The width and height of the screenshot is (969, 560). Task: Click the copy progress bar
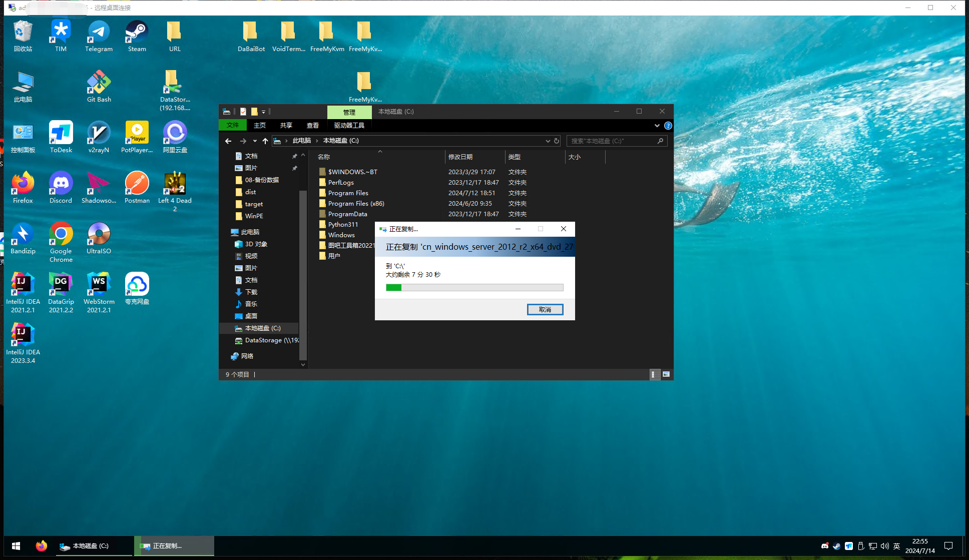point(474,287)
